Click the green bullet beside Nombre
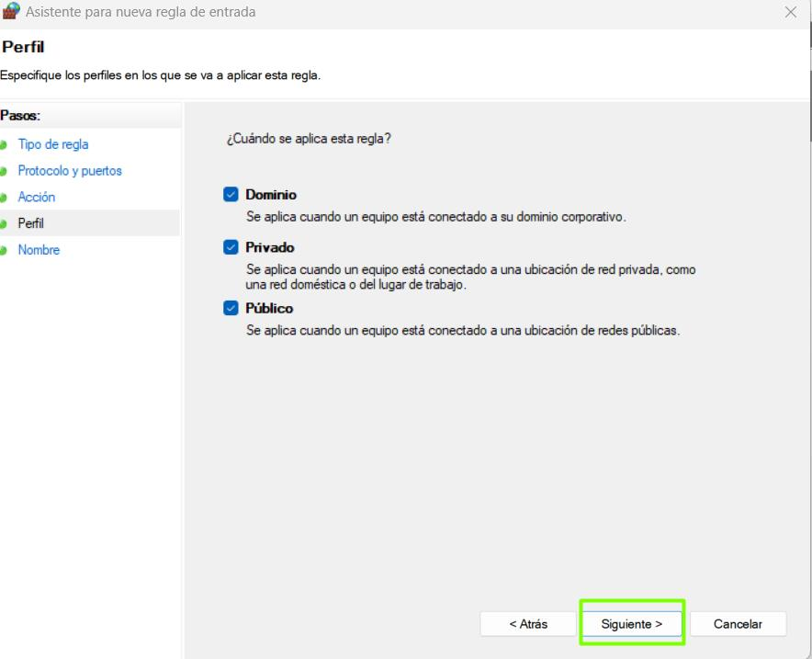 [4, 250]
